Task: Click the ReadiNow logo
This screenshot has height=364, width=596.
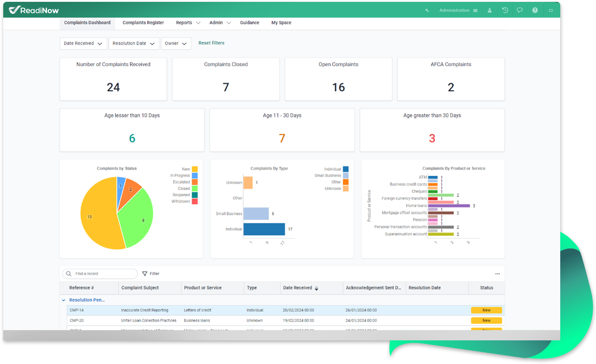Action: click(34, 10)
